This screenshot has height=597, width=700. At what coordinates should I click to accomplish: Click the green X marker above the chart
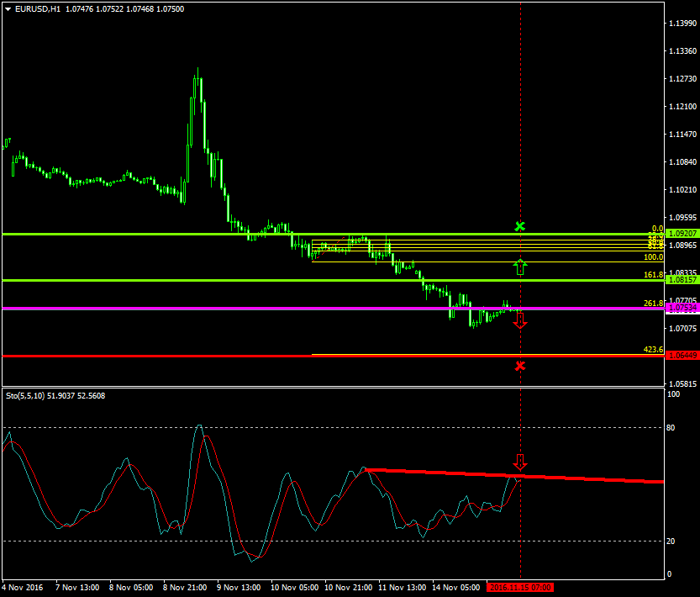point(520,226)
